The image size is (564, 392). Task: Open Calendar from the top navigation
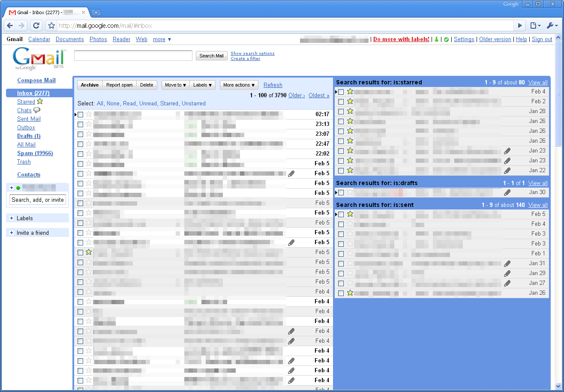click(39, 39)
